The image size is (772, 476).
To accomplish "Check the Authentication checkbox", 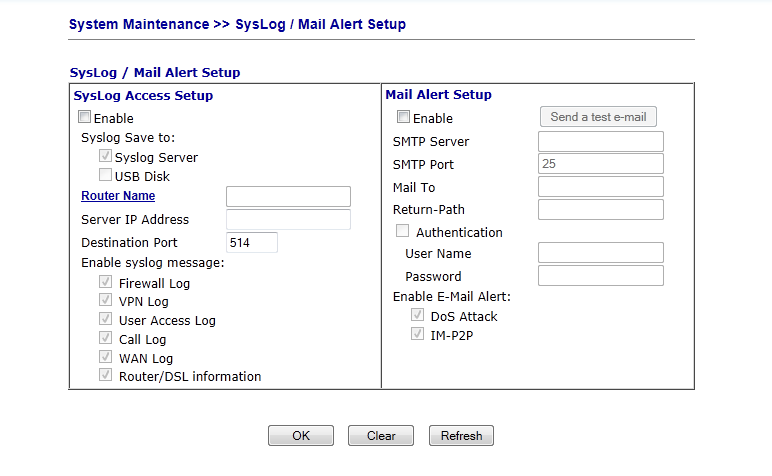I will click(404, 232).
